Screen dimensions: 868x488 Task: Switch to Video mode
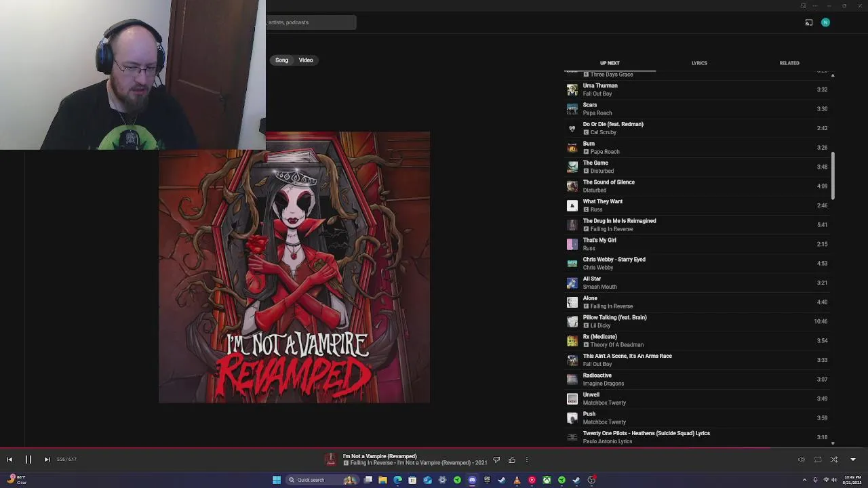(x=306, y=60)
